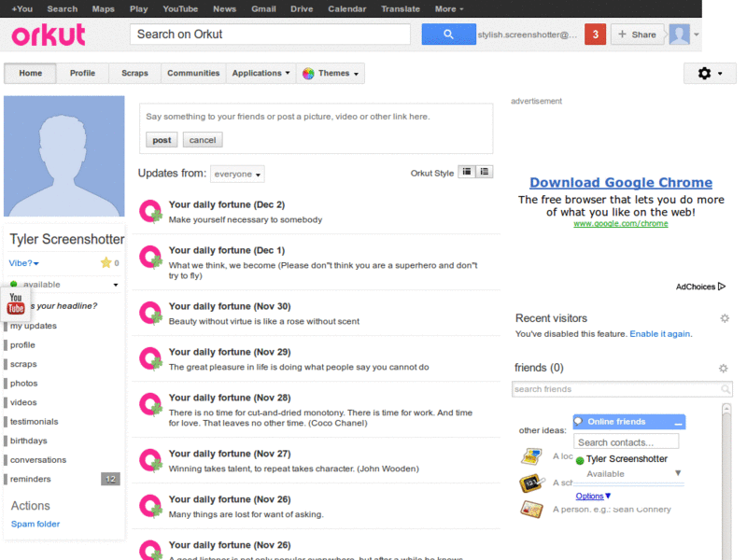Open the More dropdown in the Google bar
The height and width of the screenshot is (560, 747).
(449, 8)
